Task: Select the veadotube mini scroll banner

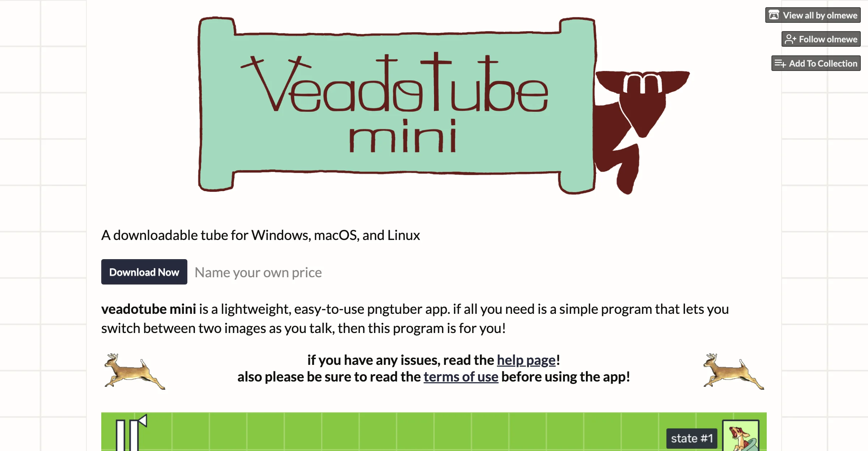Action: point(394,106)
